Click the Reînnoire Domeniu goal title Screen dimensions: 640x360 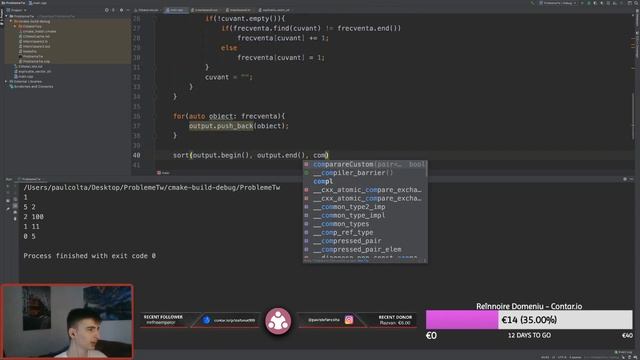529,306
